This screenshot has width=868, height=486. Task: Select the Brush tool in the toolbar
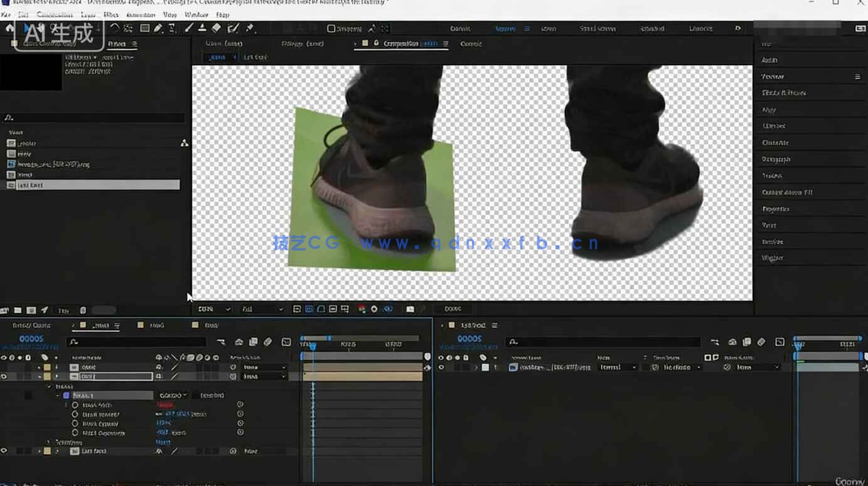pos(188,28)
